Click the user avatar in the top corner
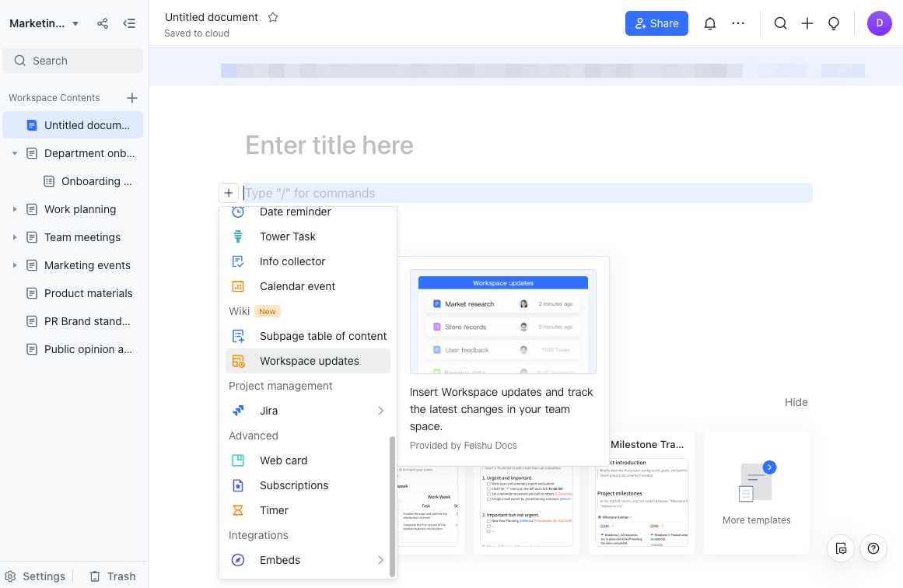This screenshot has width=903, height=588. click(880, 23)
